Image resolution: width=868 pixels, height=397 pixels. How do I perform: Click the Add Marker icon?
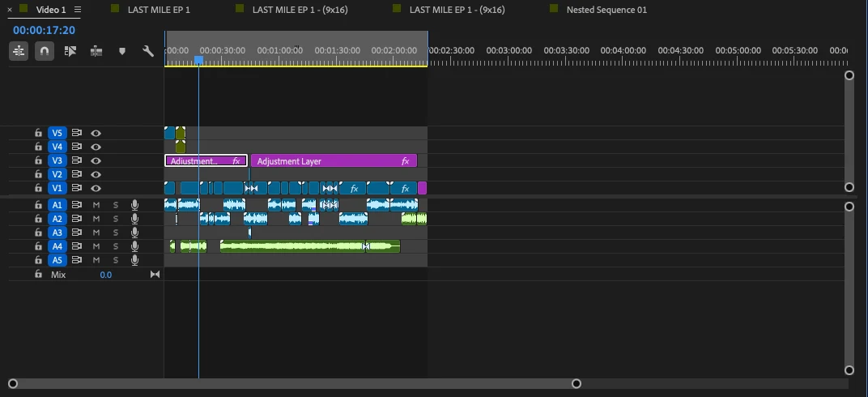[x=122, y=52]
